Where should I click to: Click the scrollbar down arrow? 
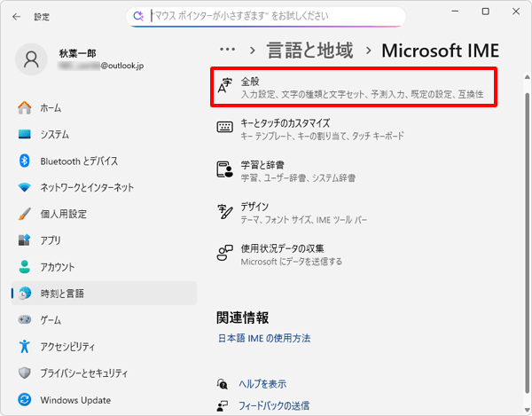[527, 409]
